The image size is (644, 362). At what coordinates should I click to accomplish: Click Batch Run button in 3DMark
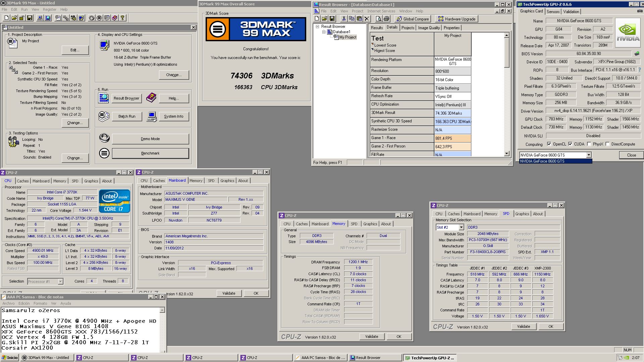[x=127, y=116]
